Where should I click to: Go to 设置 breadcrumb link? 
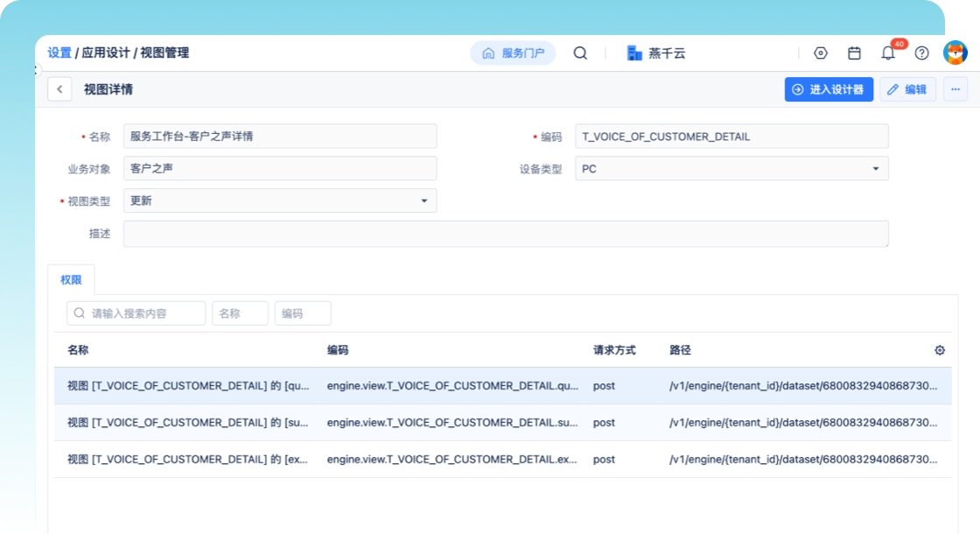click(60, 53)
